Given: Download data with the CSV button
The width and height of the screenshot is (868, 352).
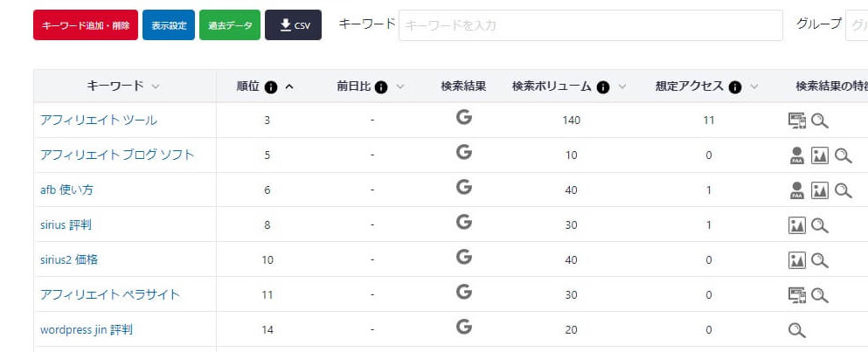Looking at the screenshot, I should pos(294,25).
